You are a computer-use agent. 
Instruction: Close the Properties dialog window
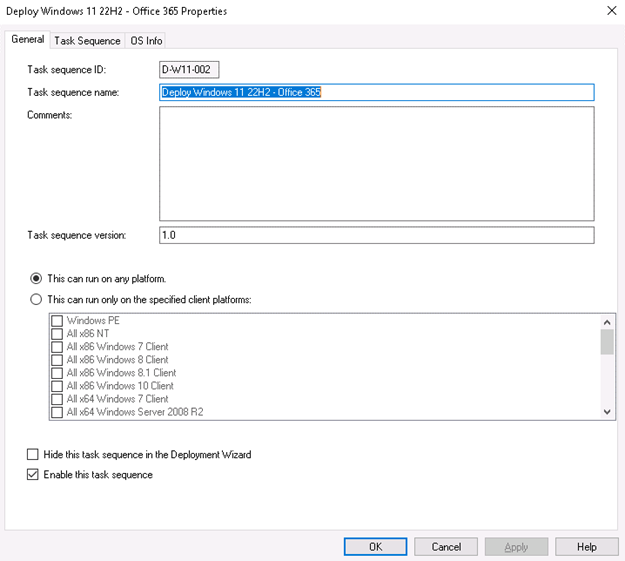pos(610,11)
